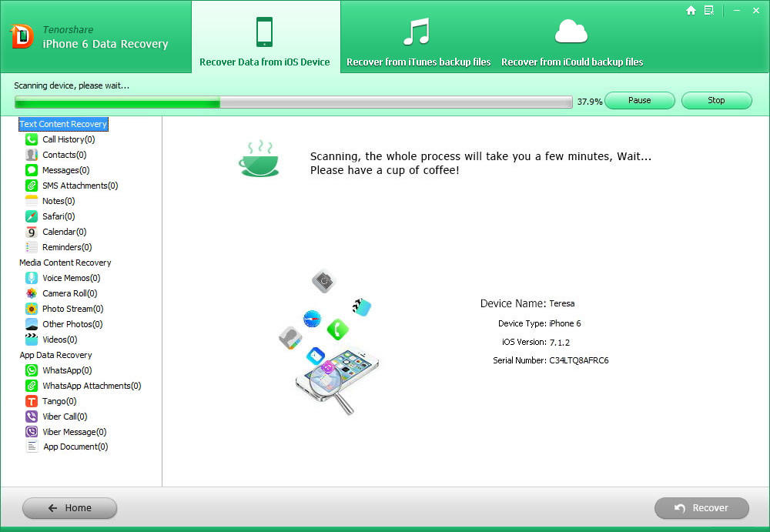Screen dimensions: 770x532
Task: Click iOS version value 7.1.2
Action: [x=559, y=343]
